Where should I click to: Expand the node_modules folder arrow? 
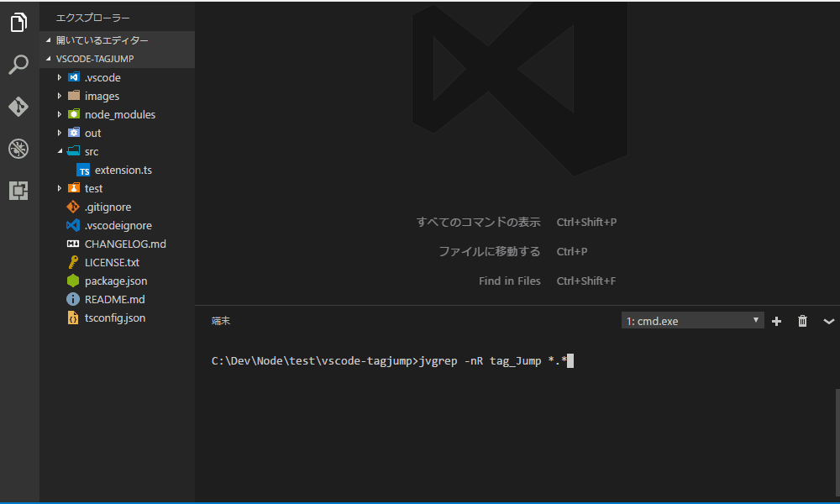tap(60, 114)
